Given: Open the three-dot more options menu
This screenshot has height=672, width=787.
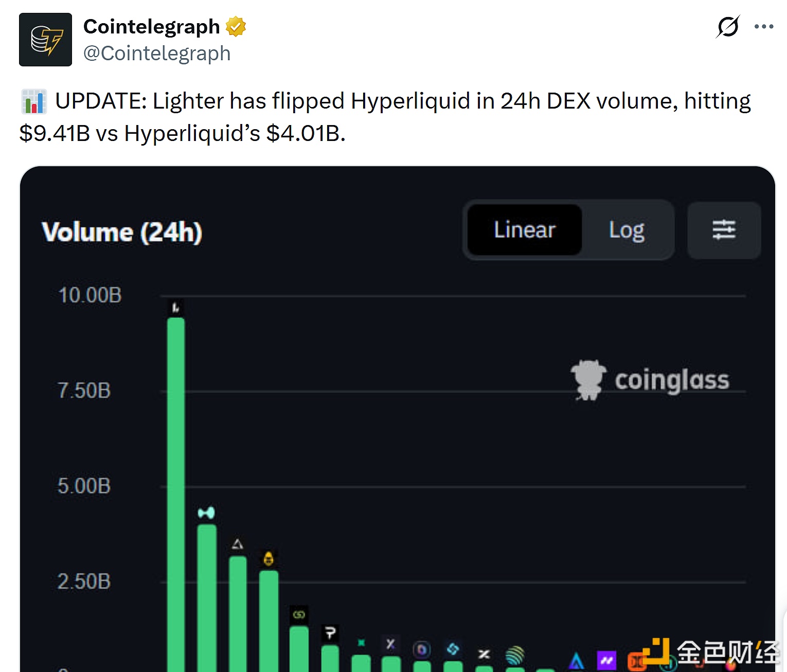Looking at the screenshot, I should [764, 27].
